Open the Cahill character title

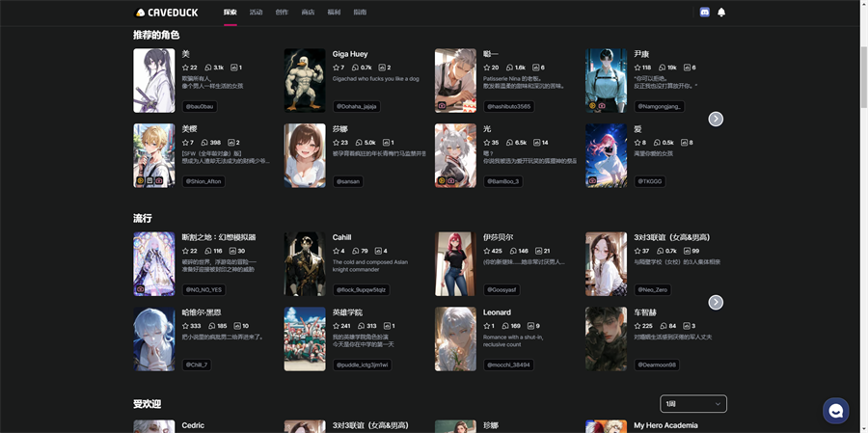click(342, 237)
